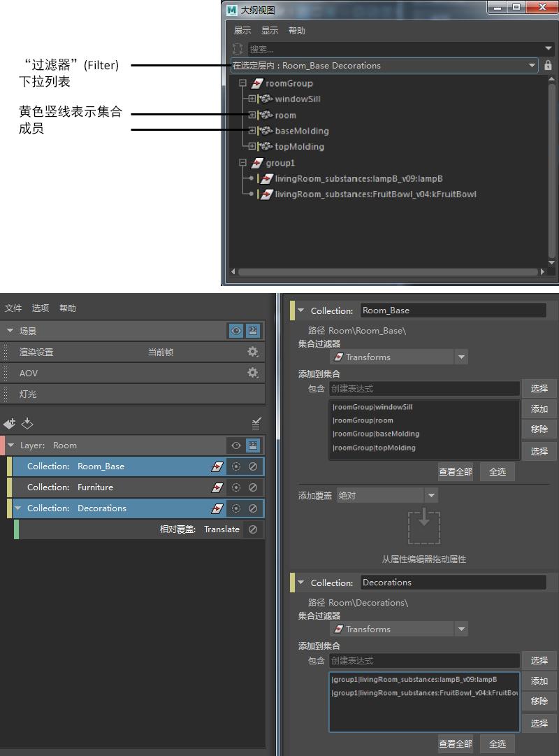Click the group1 transform icon in Outliner
Screen dimensions: 559x756
click(257, 163)
